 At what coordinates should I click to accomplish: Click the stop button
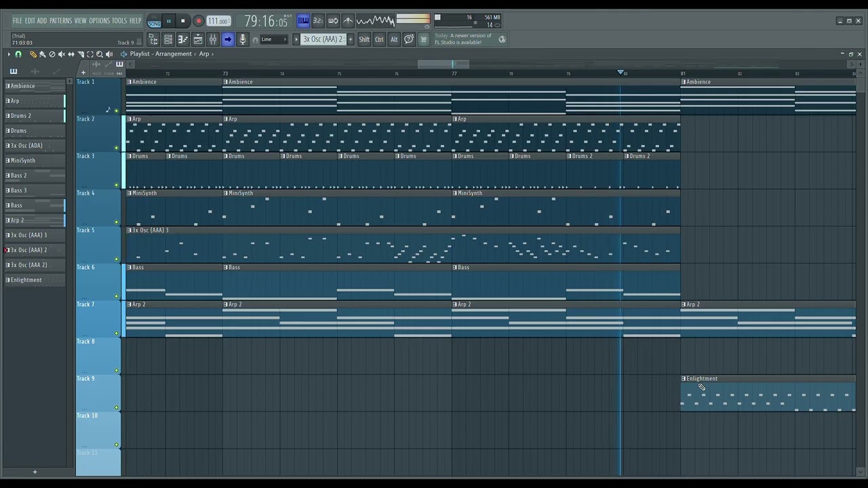(x=183, y=21)
